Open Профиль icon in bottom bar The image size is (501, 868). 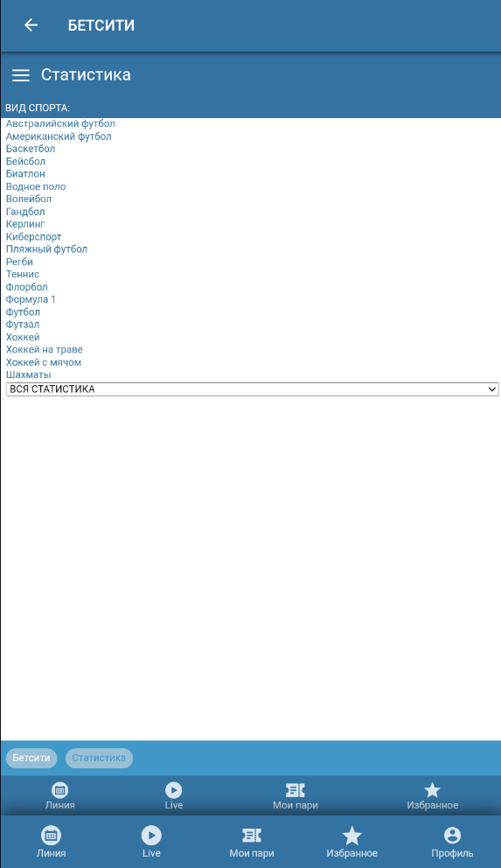(x=452, y=836)
